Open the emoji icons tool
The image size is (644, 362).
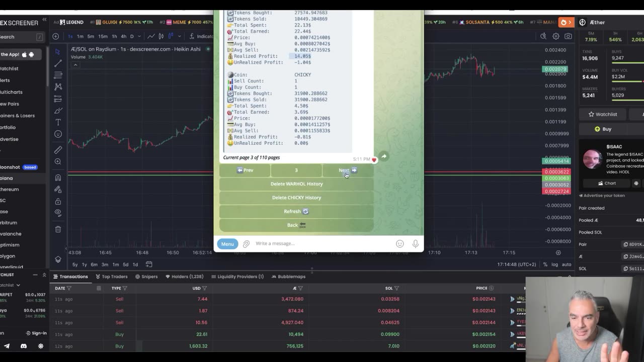pos(58,134)
